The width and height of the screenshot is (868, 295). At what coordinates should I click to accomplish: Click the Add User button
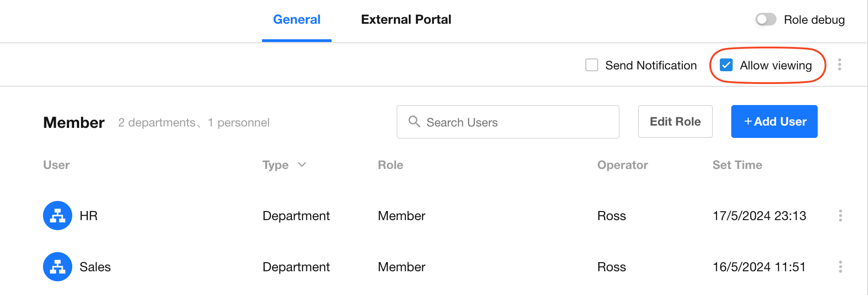tap(774, 121)
